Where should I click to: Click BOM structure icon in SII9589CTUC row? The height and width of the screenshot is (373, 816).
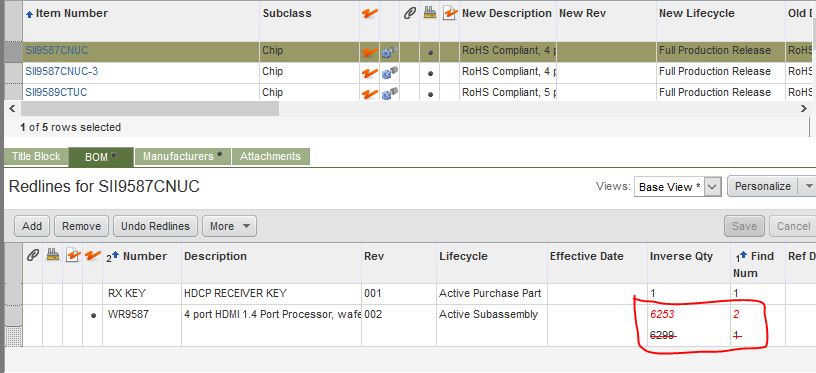pos(390,94)
